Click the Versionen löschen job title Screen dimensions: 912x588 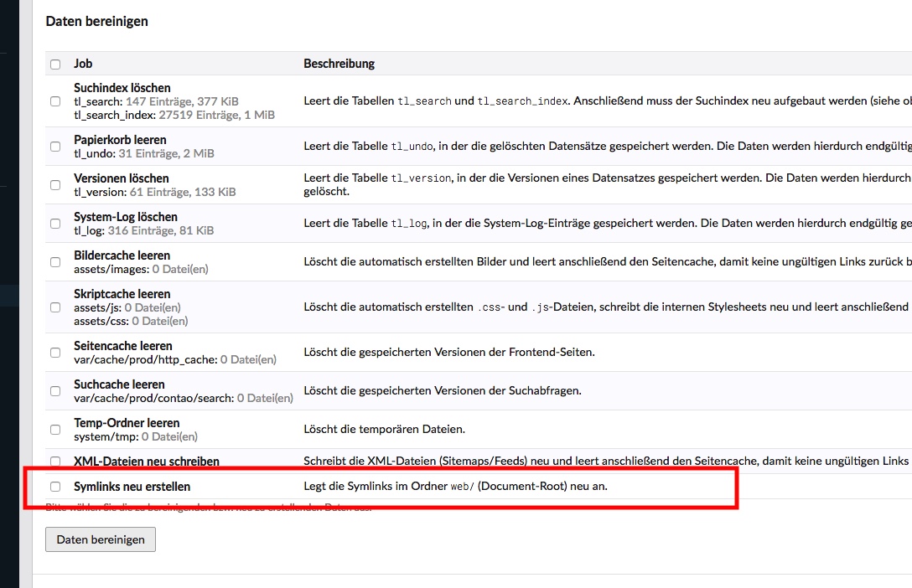pyautogui.click(x=121, y=178)
